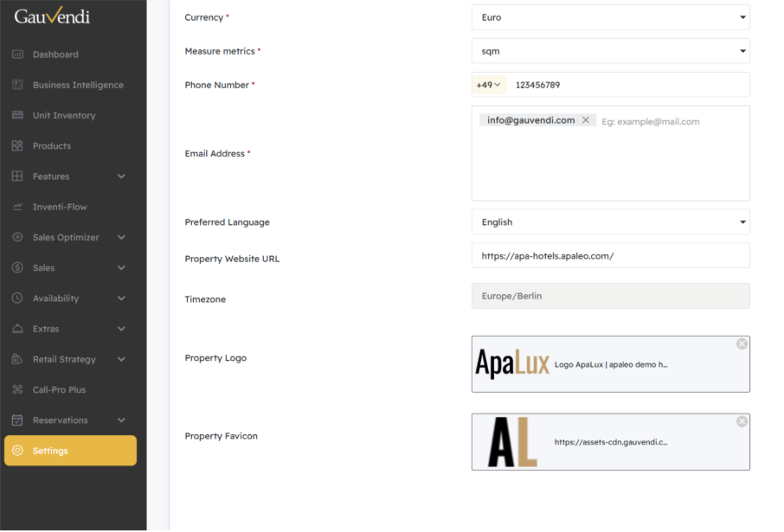Screen dimensions: 784x532
Task: Click the favicon assets-cdn URL text
Action: pyautogui.click(x=611, y=442)
